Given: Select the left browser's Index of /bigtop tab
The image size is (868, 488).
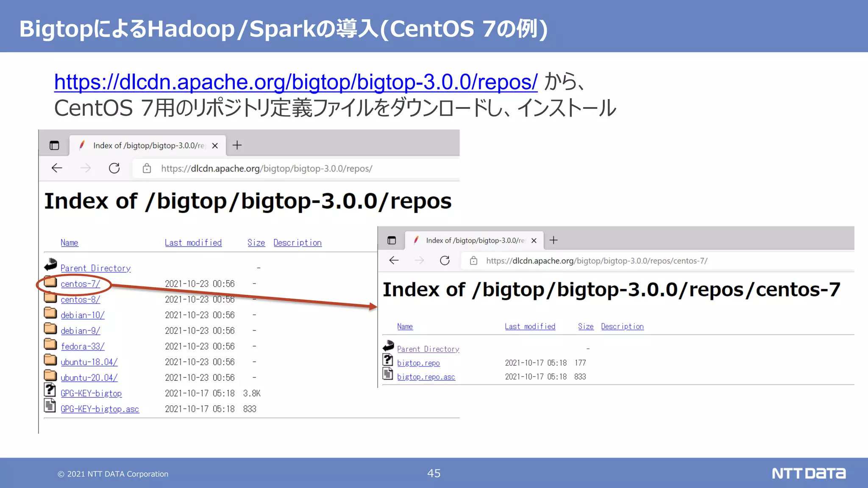Looking at the screenshot, I should click(x=148, y=145).
